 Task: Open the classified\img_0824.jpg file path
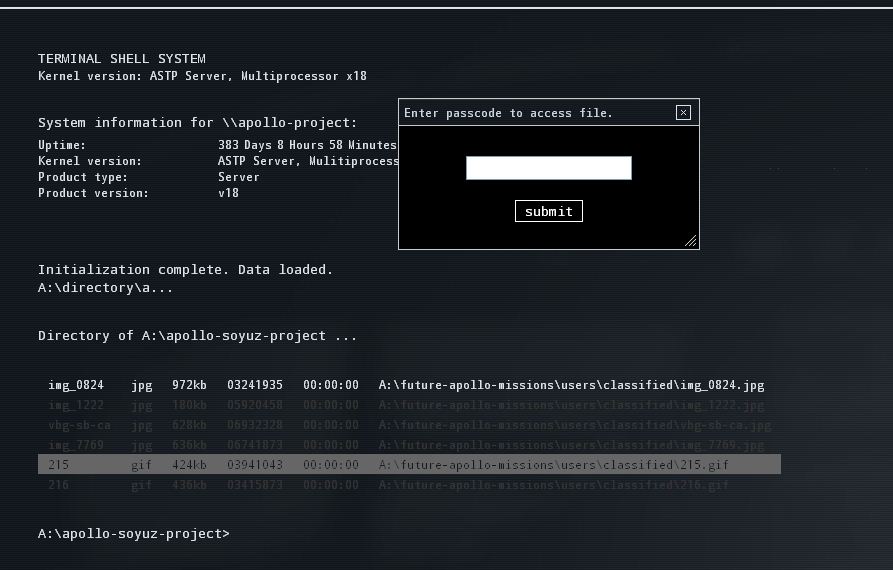coord(571,385)
